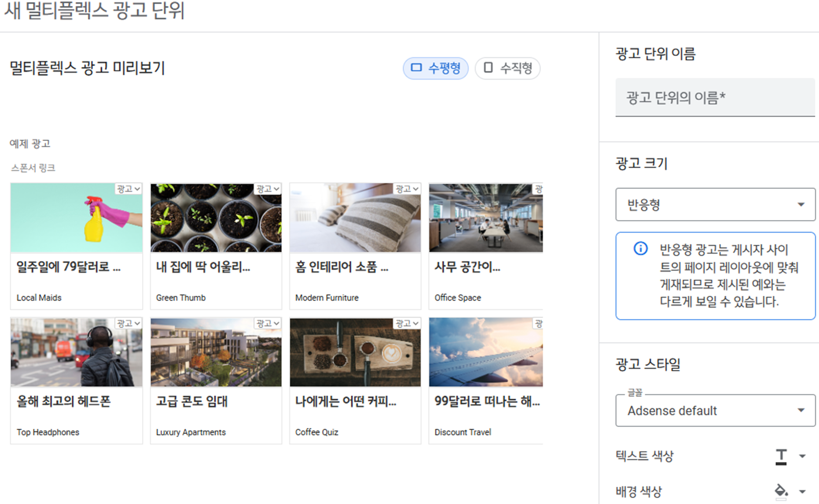This screenshot has width=819, height=504.
Task: Switch to the 수직형 vertical layout
Action: 507,68
